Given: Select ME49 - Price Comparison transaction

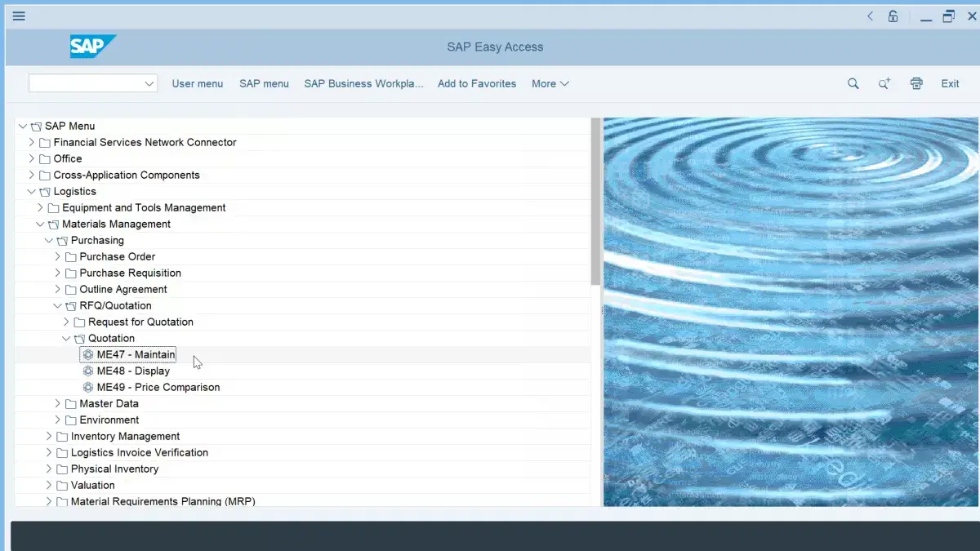Looking at the screenshot, I should pos(158,387).
